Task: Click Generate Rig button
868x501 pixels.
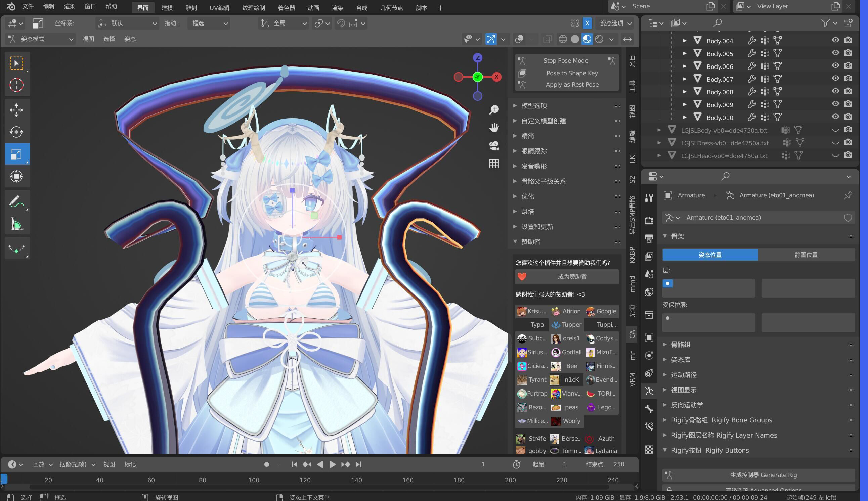Action: click(x=758, y=475)
